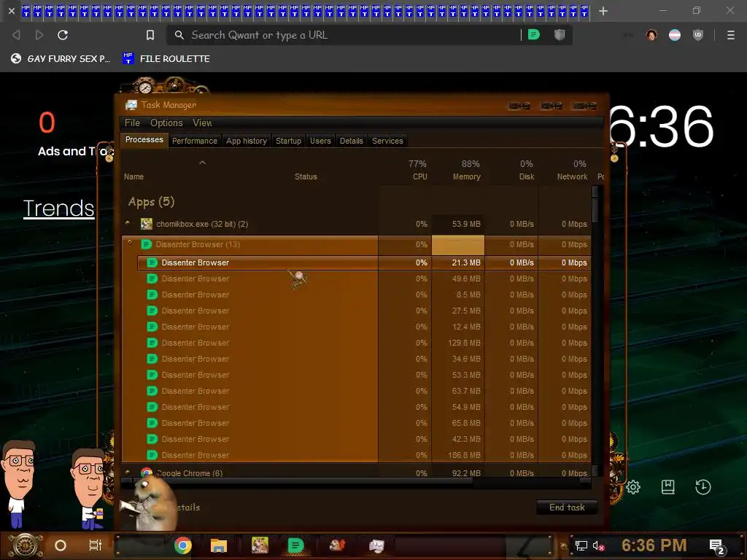The height and width of the screenshot is (560, 747).
Task: Open the Trends link on the new tab page
Action: [58, 208]
